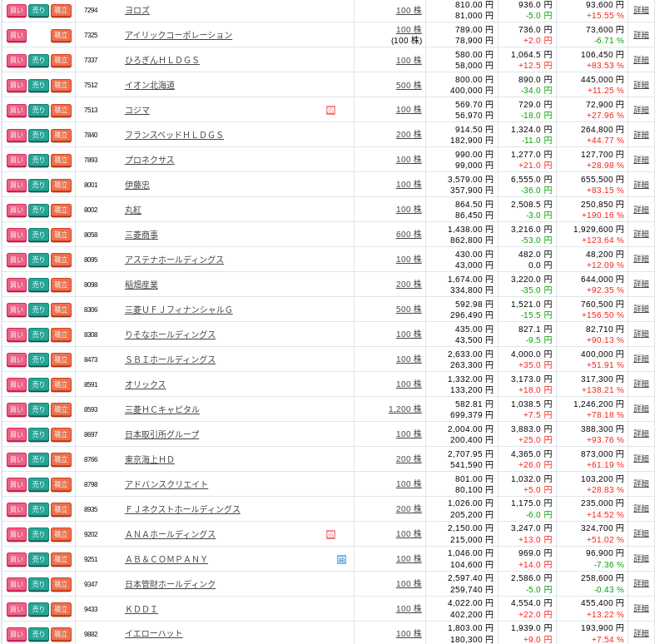This screenshot has width=655, height=644.
Task: Select the +190.16 % gain for 丸紅
Action: coord(603,215)
